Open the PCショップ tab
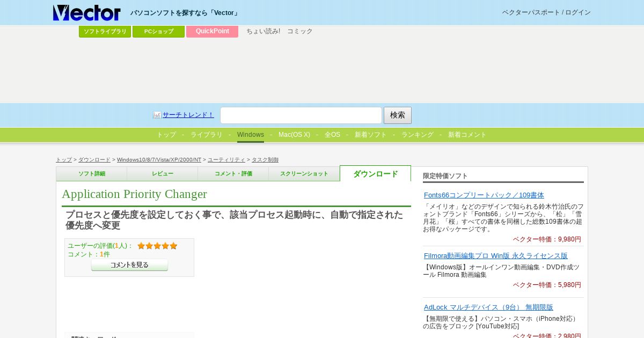The image size is (644, 338). coord(159,32)
